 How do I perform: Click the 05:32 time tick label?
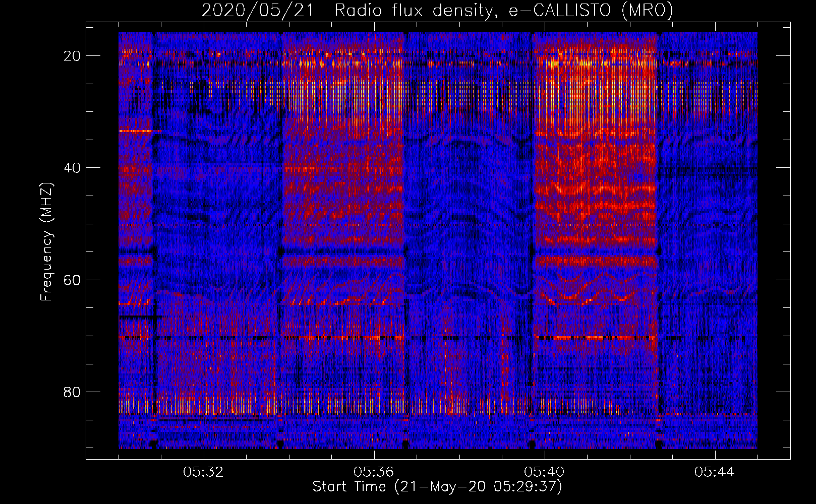[203, 472]
